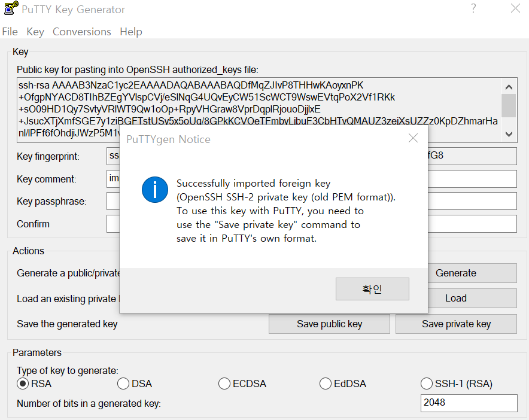
Task: Click the public key scrollbar up arrow
Action: click(x=509, y=87)
